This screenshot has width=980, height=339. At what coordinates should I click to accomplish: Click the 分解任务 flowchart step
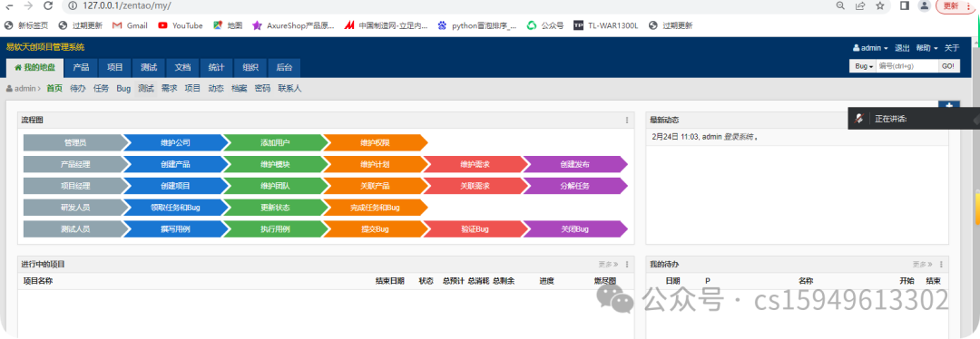coord(575,186)
